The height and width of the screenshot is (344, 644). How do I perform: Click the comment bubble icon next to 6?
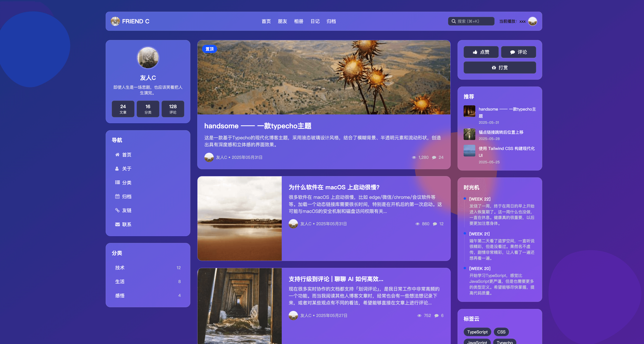pyautogui.click(x=437, y=315)
